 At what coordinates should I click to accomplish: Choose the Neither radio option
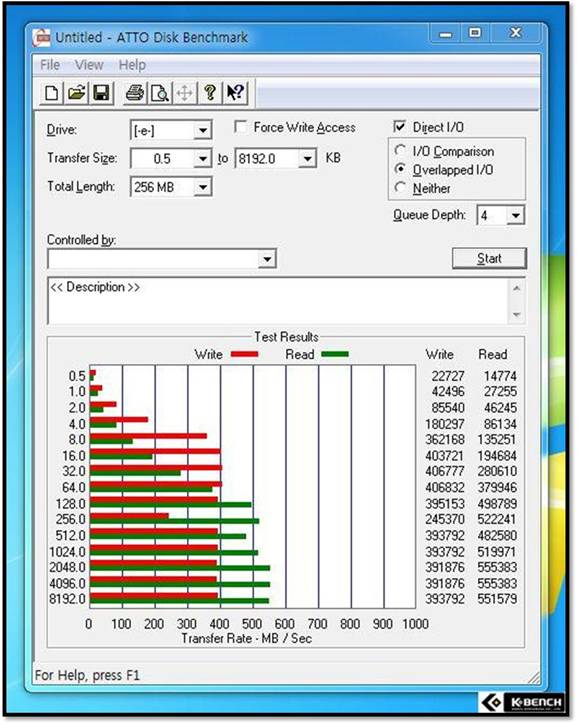(x=400, y=188)
